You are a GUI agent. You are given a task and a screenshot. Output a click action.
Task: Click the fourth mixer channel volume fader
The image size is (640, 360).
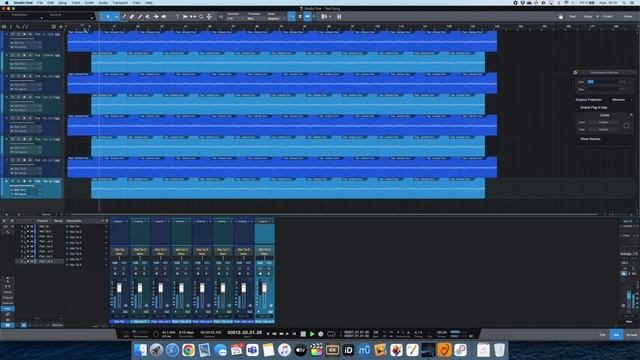click(181, 289)
